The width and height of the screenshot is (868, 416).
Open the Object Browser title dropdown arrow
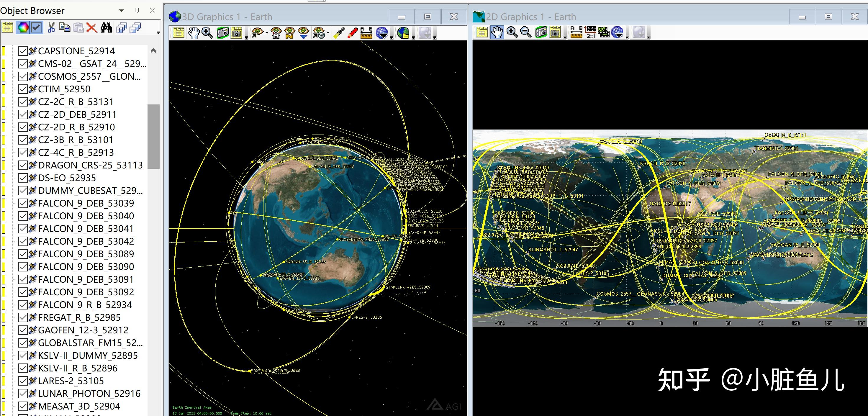(x=121, y=10)
